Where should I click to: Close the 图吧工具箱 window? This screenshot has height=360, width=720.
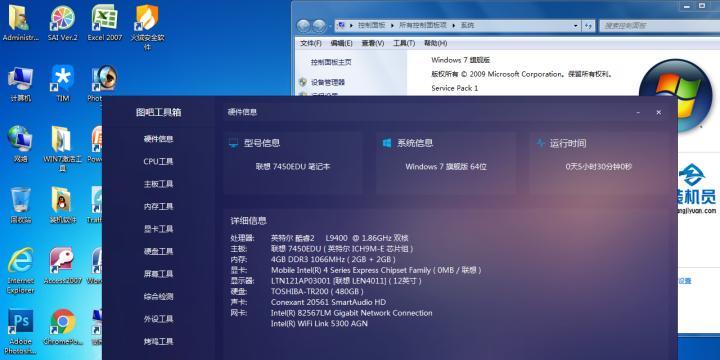point(658,112)
